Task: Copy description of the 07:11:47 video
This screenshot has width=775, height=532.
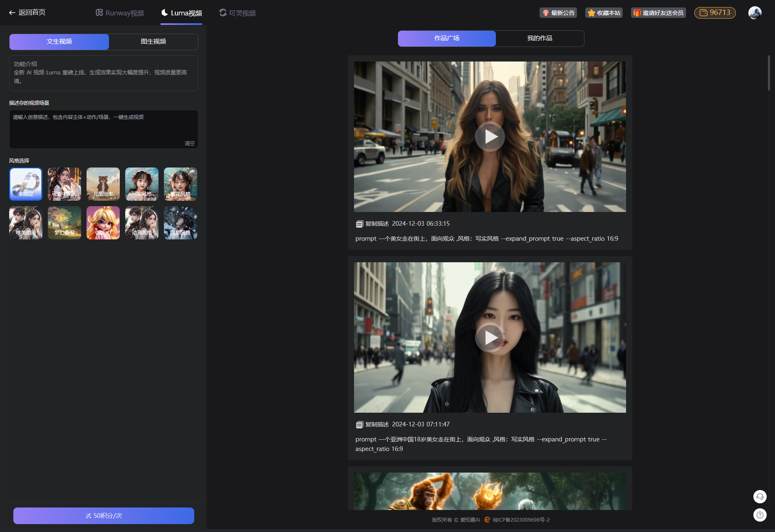Action: (372, 424)
